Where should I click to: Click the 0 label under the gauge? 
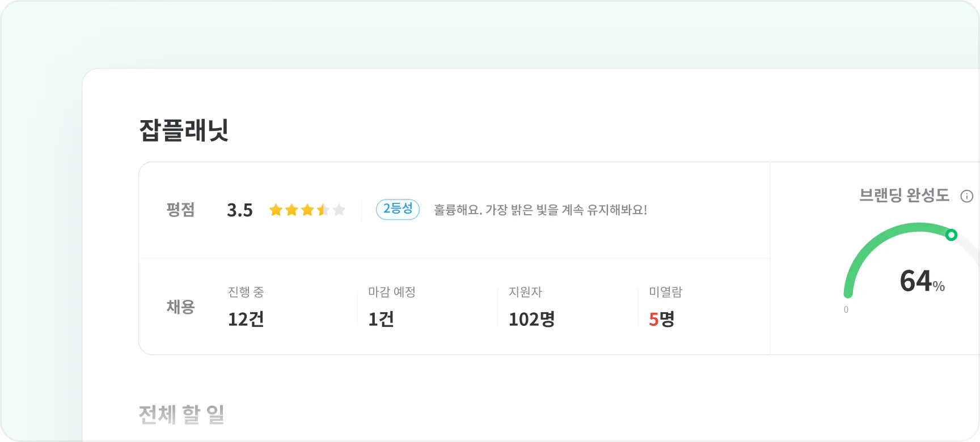click(x=846, y=310)
